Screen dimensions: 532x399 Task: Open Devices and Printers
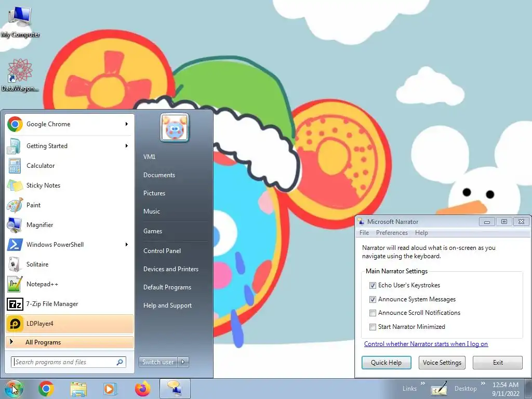tap(170, 269)
